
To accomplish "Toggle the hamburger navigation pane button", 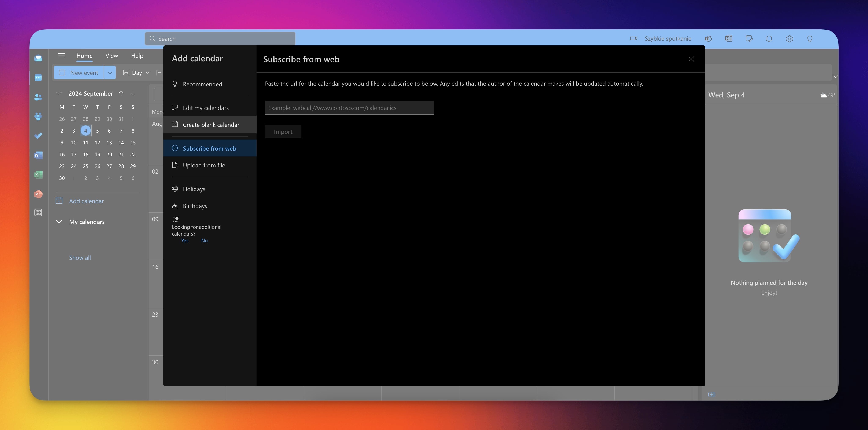I will [x=61, y=56].
